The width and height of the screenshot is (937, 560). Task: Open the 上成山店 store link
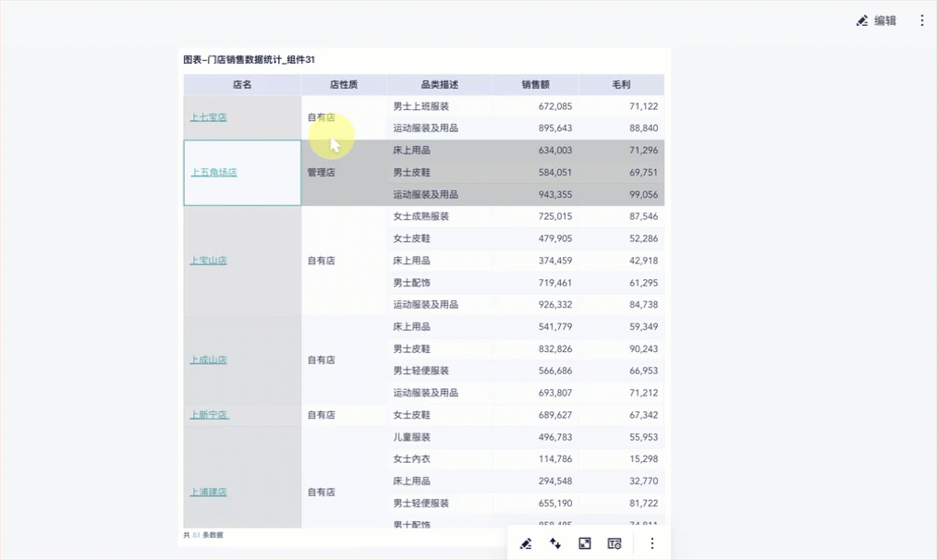[x=209, y=359]
